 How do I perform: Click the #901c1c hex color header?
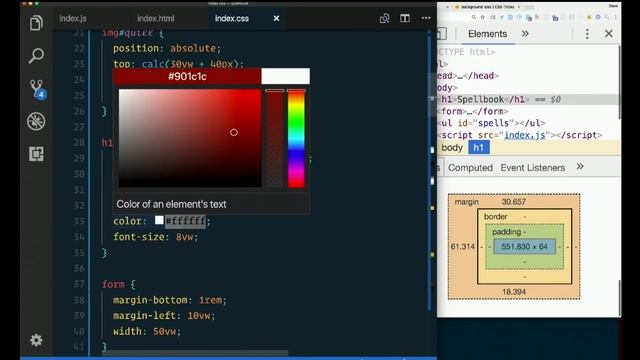[x=187, y=76]
